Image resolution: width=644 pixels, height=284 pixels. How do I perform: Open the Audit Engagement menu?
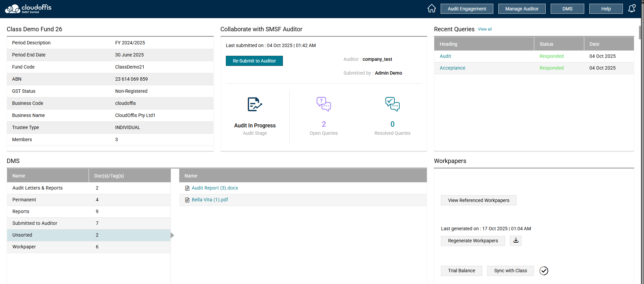[x=467, y=9]
